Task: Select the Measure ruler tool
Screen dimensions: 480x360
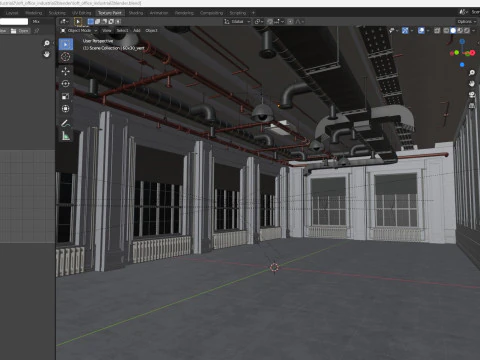Action: (66, 136)
